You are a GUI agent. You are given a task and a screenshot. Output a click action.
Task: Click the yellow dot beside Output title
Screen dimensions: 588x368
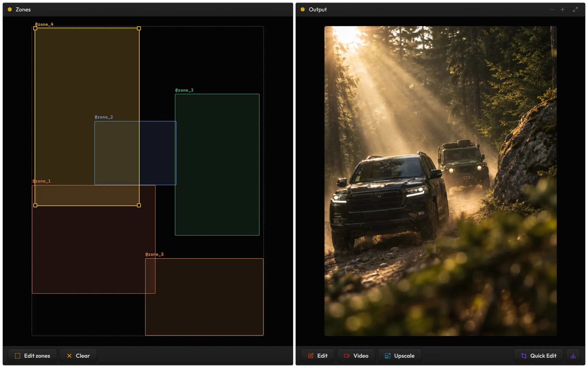click(303, 10)
